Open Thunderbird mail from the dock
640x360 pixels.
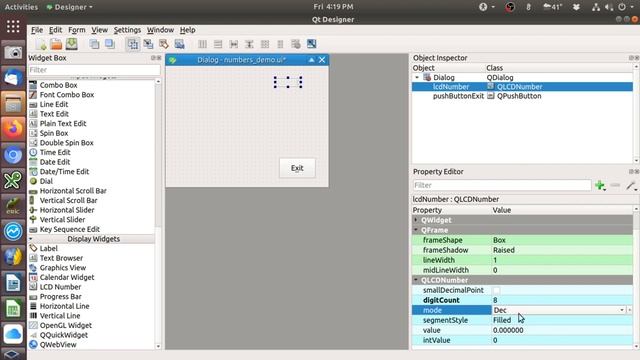(13, 78)
